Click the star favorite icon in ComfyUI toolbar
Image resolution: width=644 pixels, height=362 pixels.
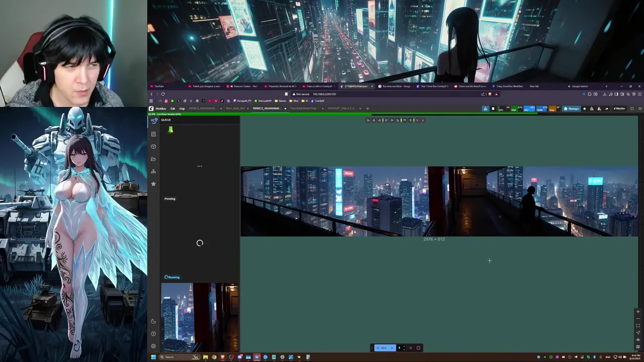(x=584, y=109)
